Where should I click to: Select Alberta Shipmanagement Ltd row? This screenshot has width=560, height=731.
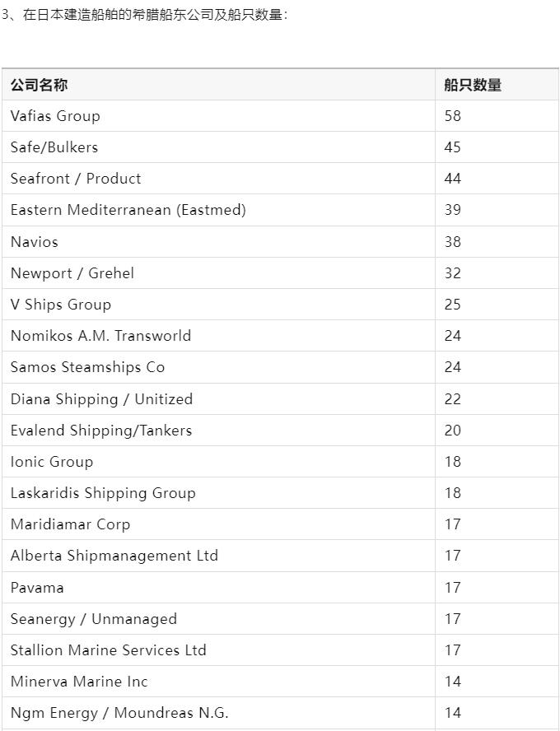click(280, 556)
